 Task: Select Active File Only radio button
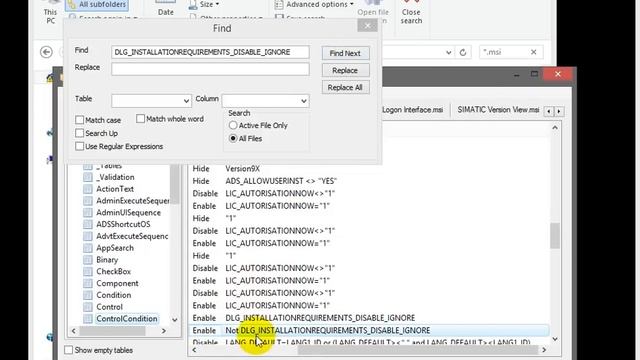tap(233, 125)
